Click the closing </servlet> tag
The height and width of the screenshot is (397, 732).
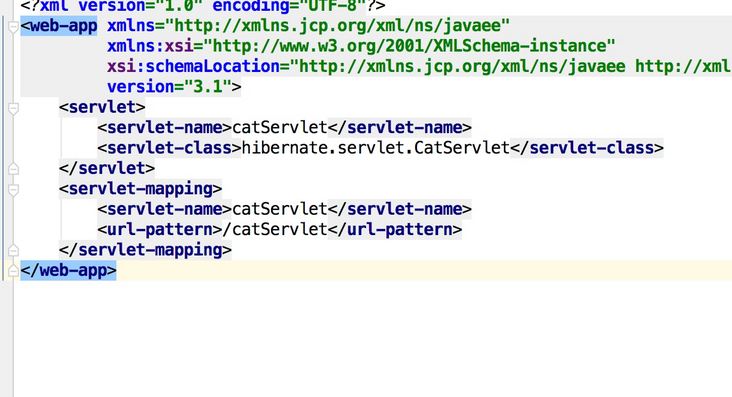107,168
